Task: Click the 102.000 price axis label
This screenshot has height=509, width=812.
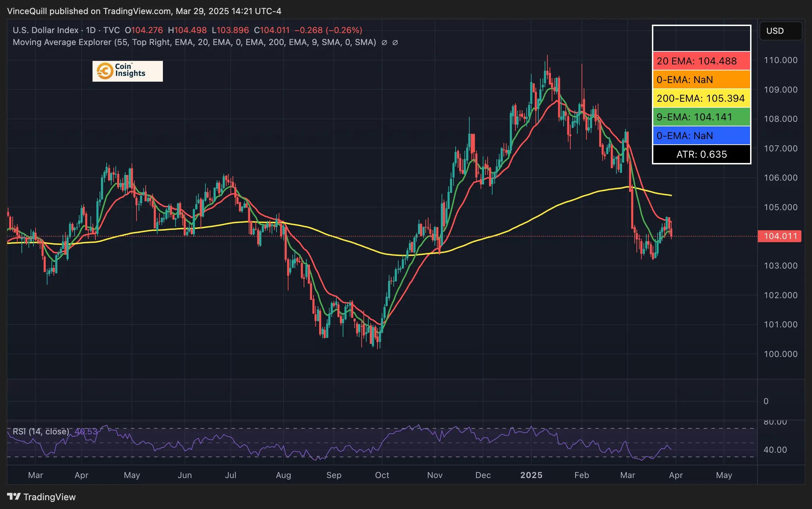Action: [780, 295]
